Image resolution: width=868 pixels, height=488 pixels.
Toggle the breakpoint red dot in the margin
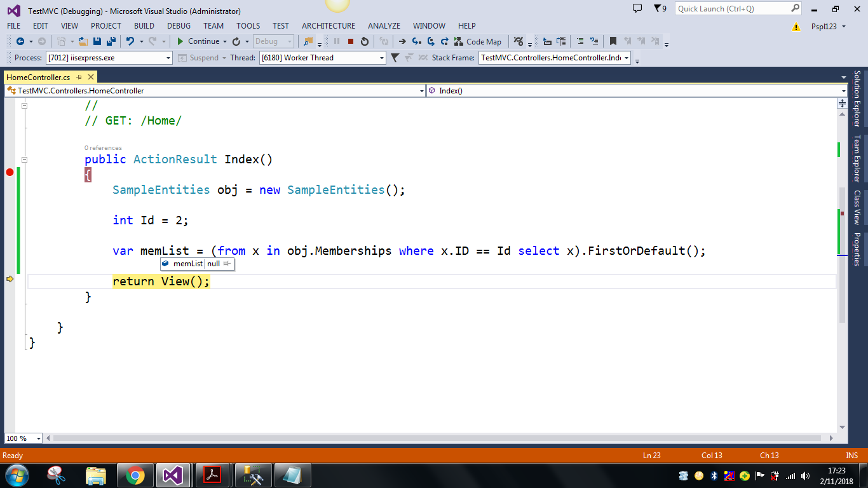9,172
